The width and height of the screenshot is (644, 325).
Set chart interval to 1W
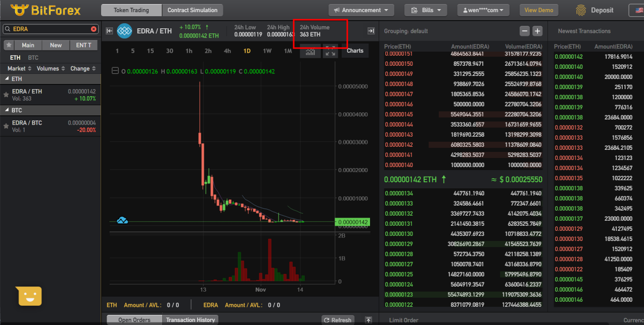pos(267,51)
